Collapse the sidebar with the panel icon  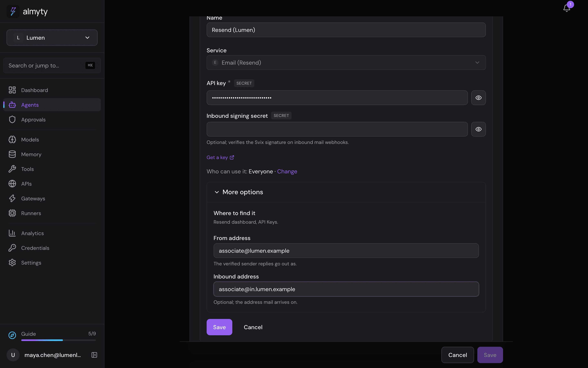(x=94, y=355)
